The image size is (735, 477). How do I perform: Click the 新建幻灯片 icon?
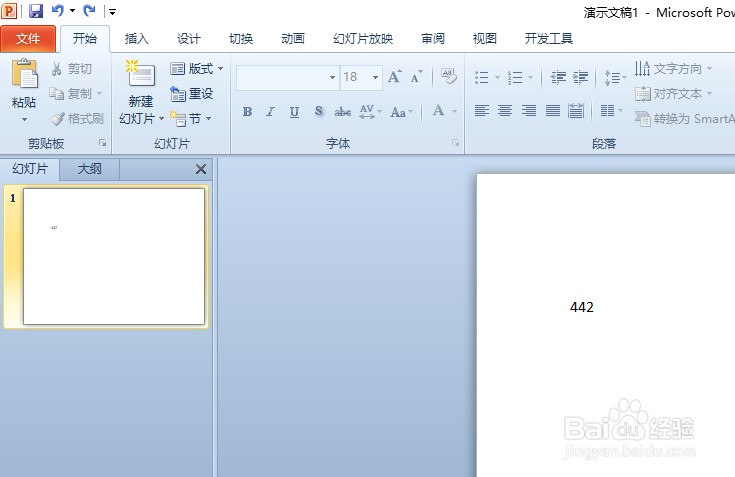click(x=141, y=74)
